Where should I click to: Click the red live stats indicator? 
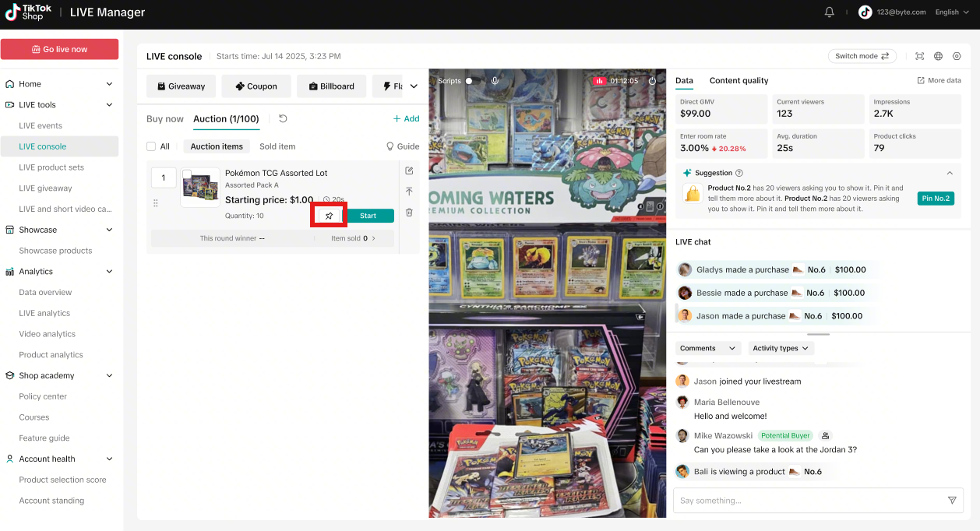click(599, 81)
